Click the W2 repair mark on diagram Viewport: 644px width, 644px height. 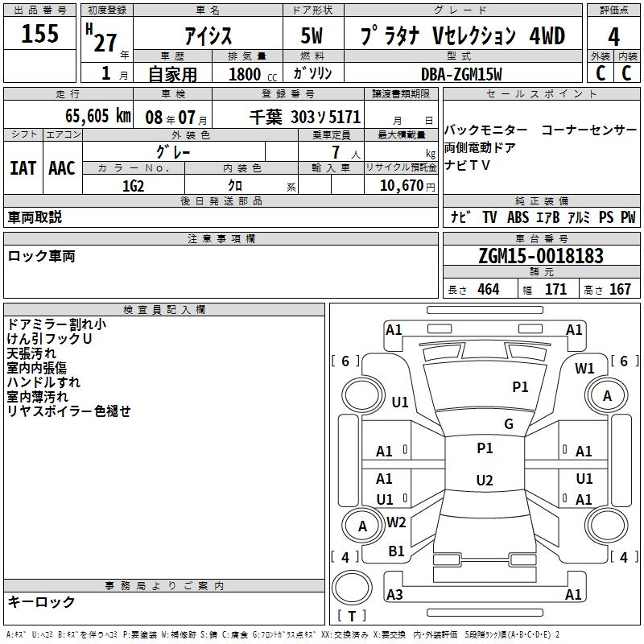click(396, 522)
